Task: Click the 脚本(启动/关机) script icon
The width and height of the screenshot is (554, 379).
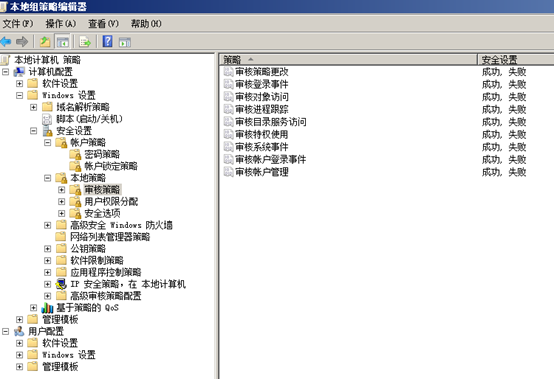Action: pos(47,119)
